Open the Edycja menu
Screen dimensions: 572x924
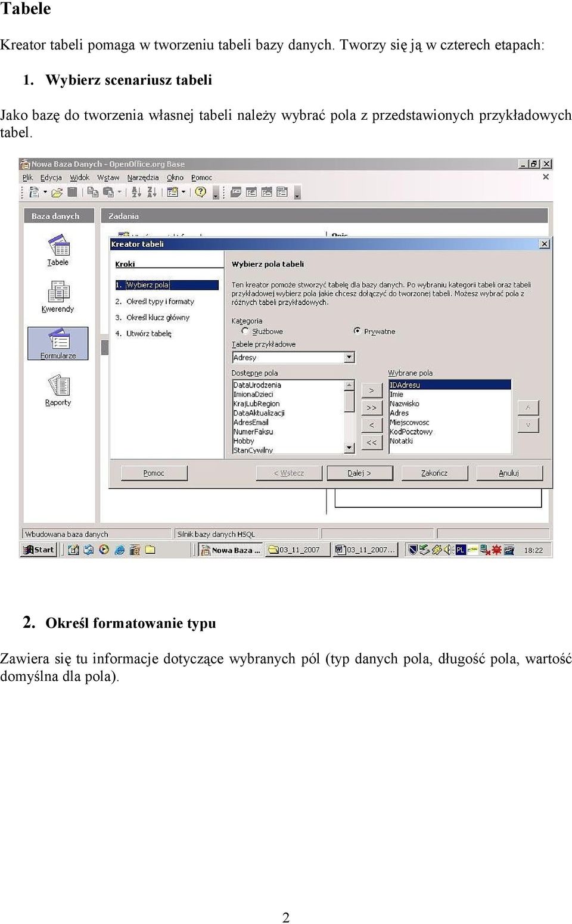tap(51, 178)
